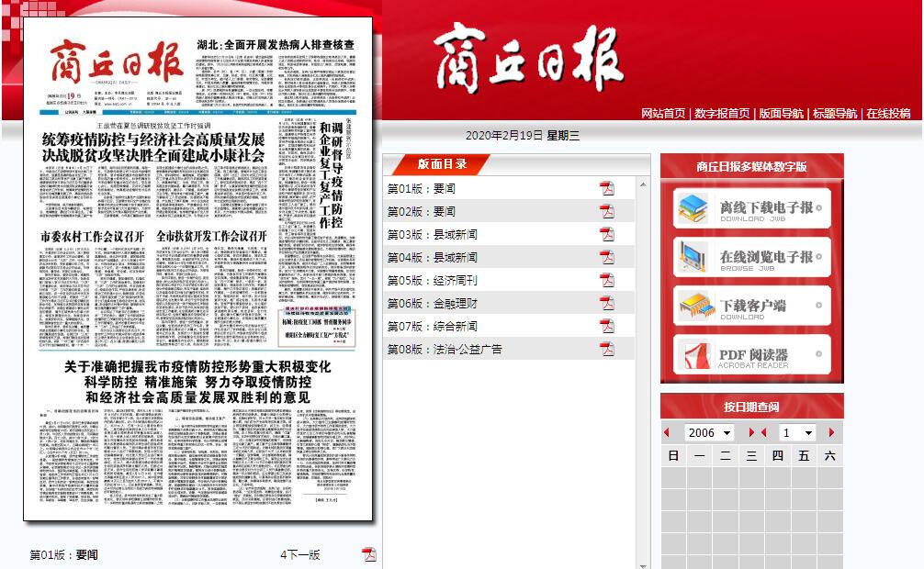Open PDF icon below the newspaper preview
This screenshot has height=569, width=924.
pos(369,554)
